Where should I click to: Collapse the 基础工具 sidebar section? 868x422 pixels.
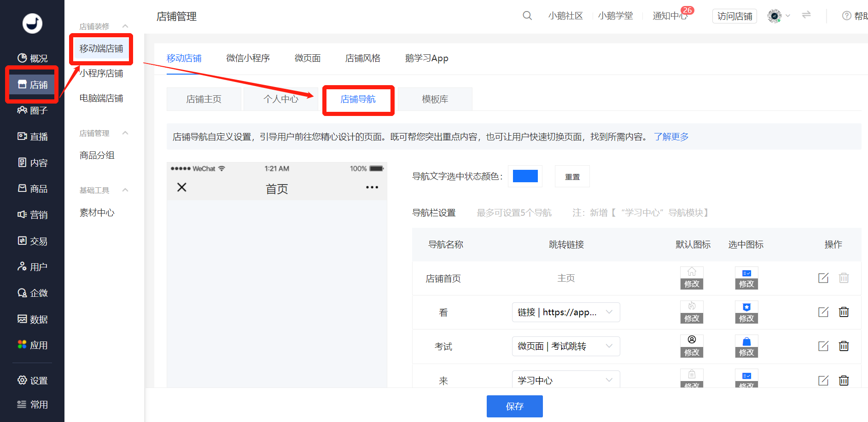pyautogui.click(x=125, y=190)
